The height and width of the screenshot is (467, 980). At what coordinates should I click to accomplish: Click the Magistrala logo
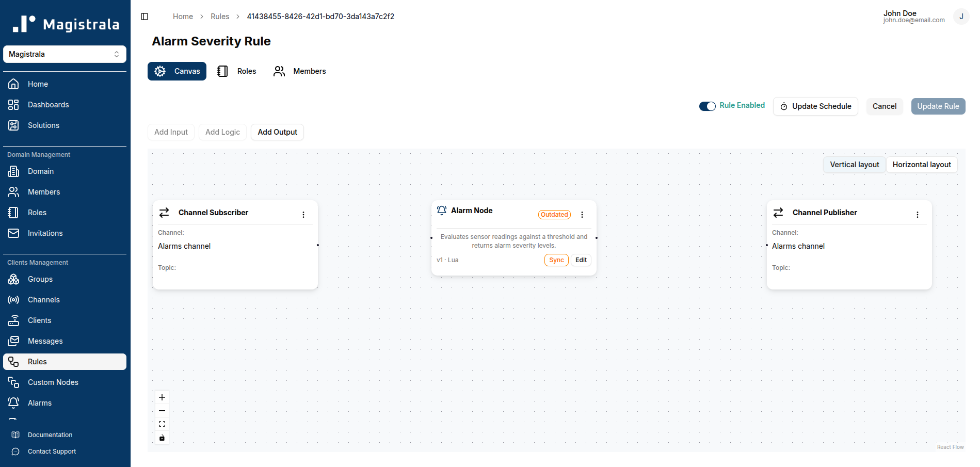[x=66, y=24]
